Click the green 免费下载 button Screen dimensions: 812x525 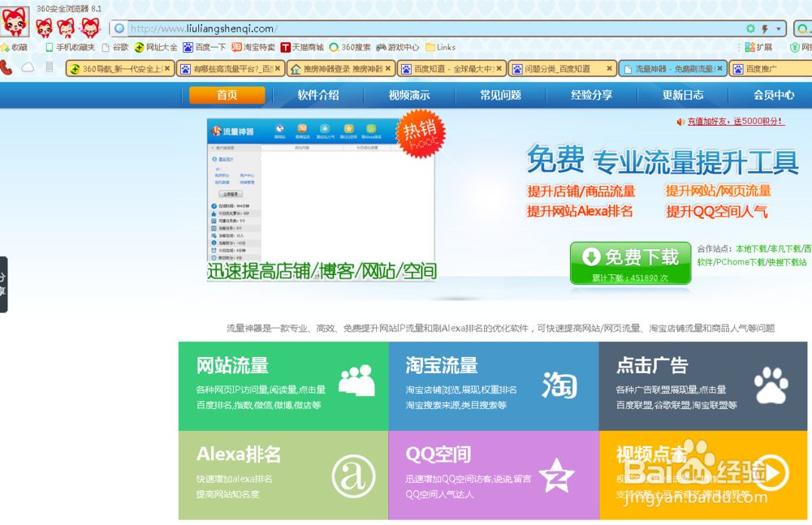coord(630,263)
